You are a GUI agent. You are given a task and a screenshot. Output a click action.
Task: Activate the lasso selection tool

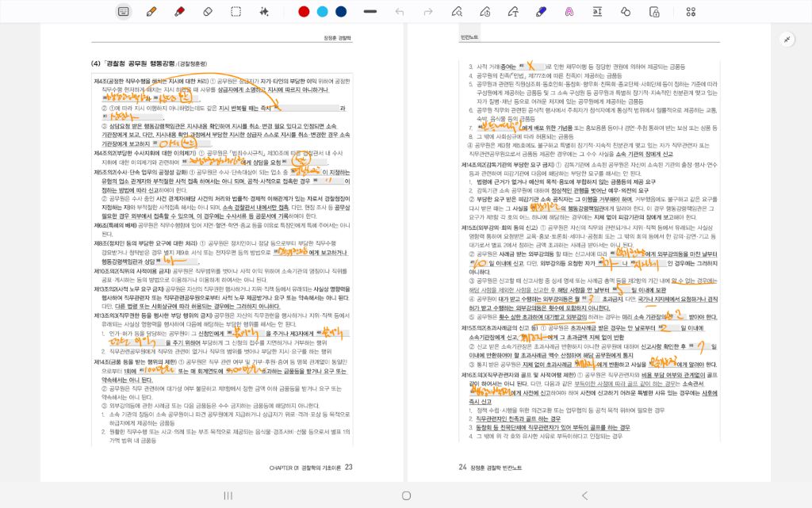236,11
